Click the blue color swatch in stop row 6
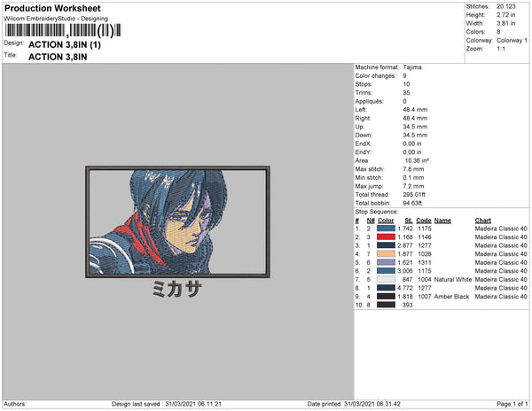Image resolution: width=532 pixels, height=411 pixels. tap(386, 271)
